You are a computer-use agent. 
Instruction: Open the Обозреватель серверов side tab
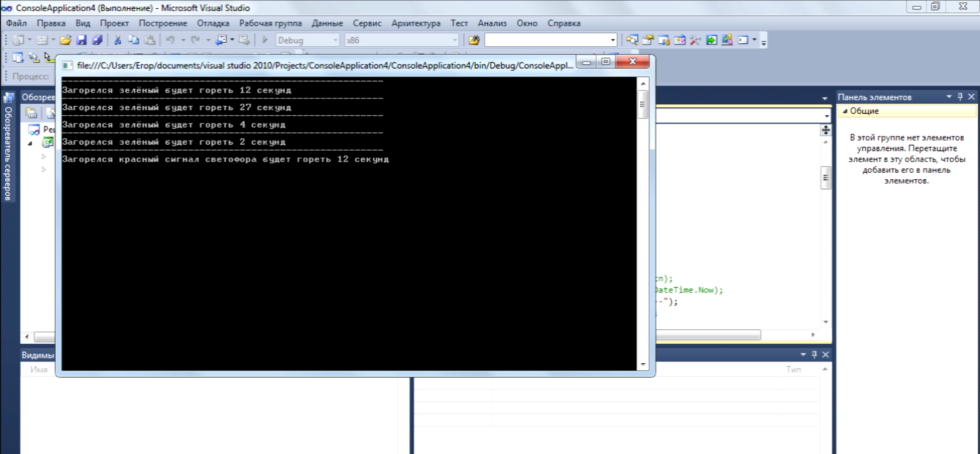pyautogui.click(x=8, y=148)
